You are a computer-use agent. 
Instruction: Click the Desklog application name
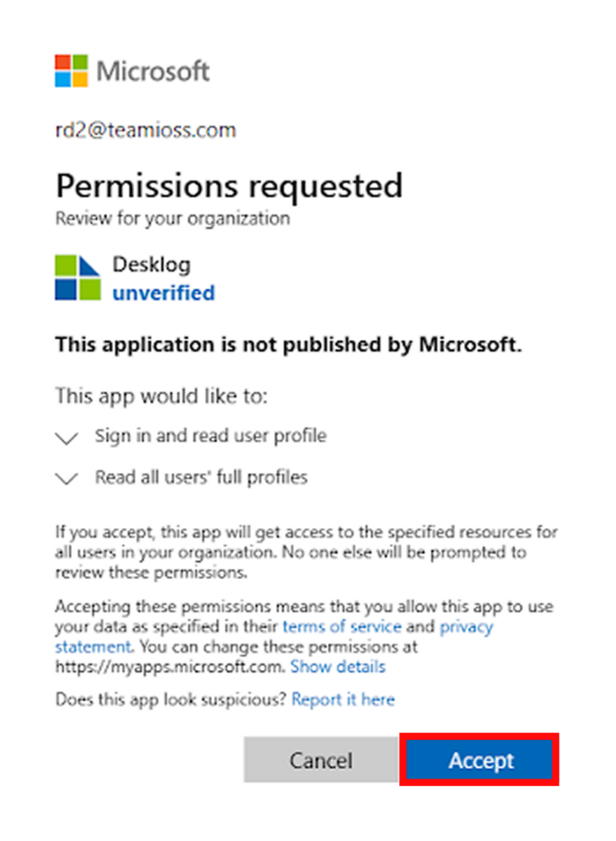click(x=151, y=264)
